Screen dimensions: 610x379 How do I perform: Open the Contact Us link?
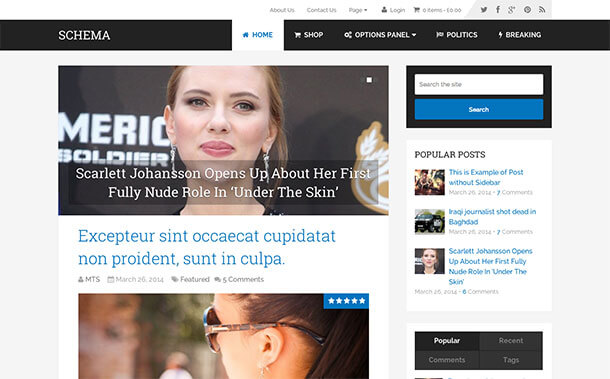click(x=321, y=10)
